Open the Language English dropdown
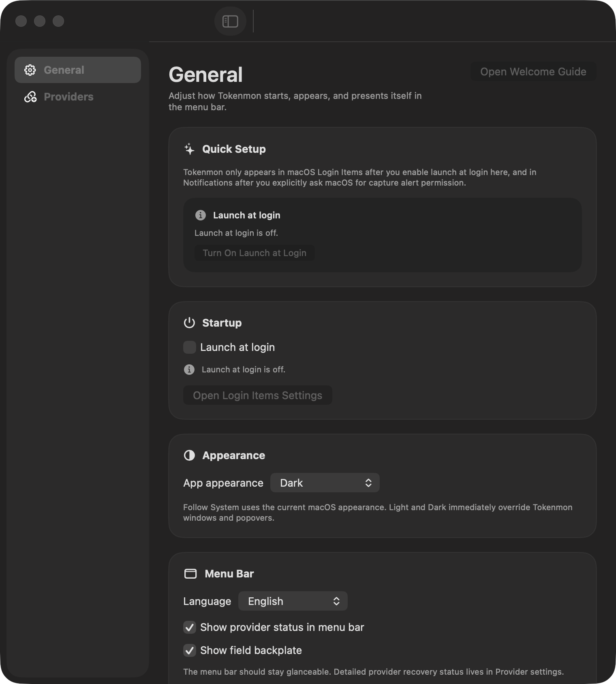Screen dimensions: 616x684 (x=293, y=601)
